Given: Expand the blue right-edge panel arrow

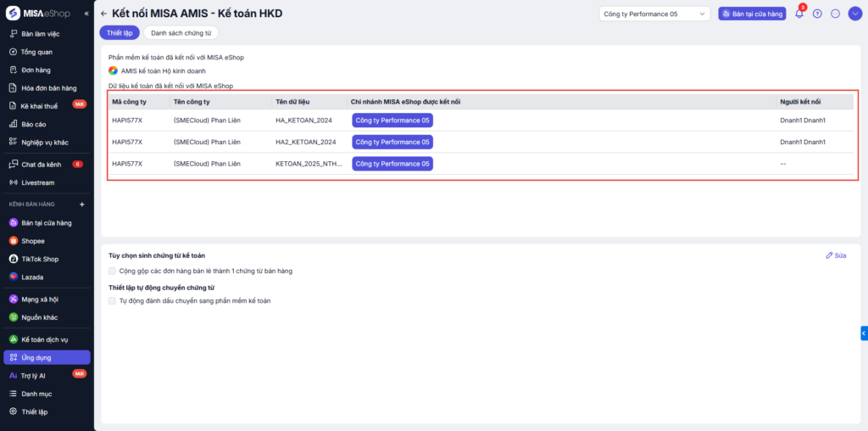Looking at the screenshot, I should click(x=864, y=333).
